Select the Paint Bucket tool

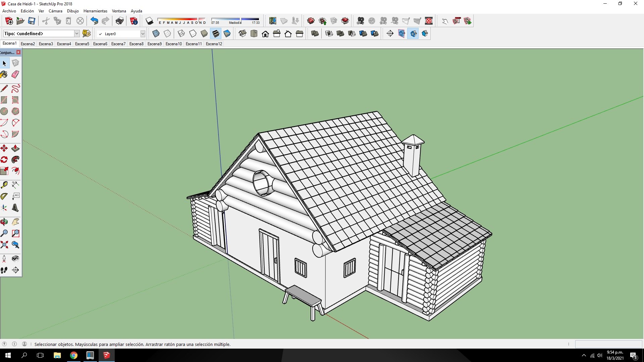click(x=4, y=74)
